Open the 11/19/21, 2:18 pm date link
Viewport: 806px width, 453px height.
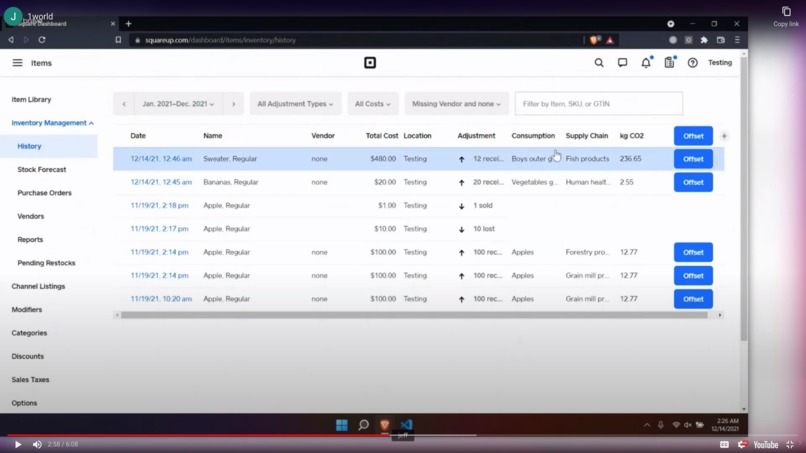click(159, 206)
